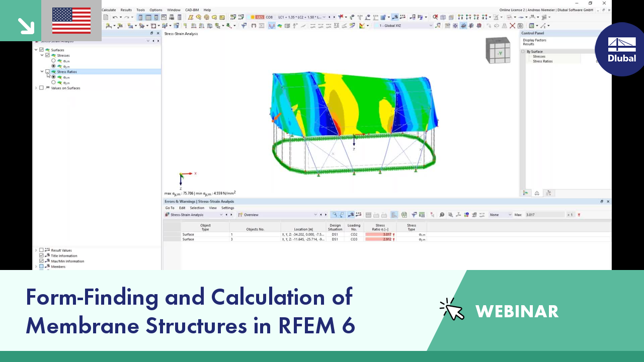Expand the Values on Surfaces node

coord(36,88)
